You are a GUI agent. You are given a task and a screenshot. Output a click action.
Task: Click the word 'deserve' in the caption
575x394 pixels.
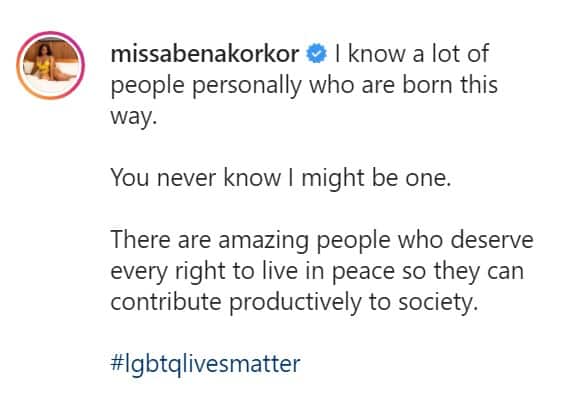coord(492,240)
